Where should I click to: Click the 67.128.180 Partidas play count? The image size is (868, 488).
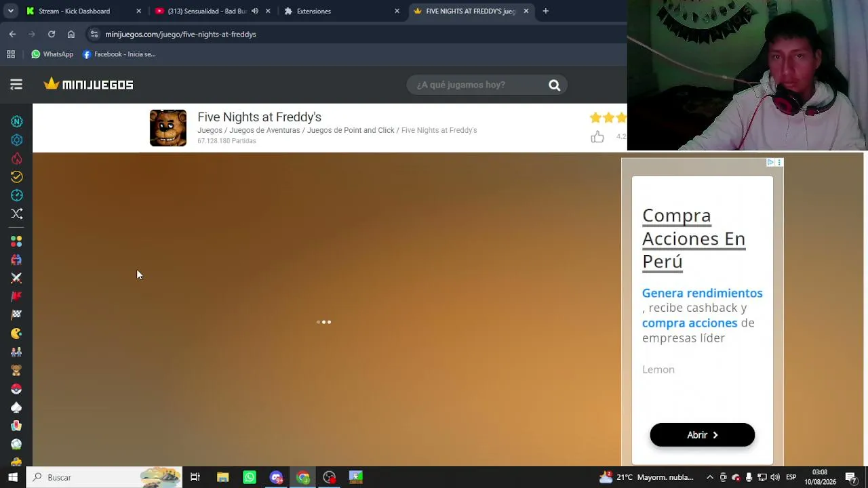[x=226, y=141]
